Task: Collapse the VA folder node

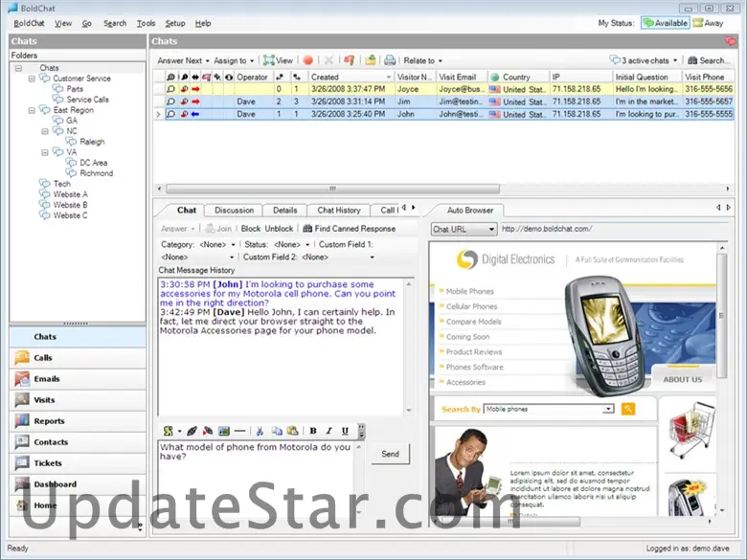Action: click(45, 152)
